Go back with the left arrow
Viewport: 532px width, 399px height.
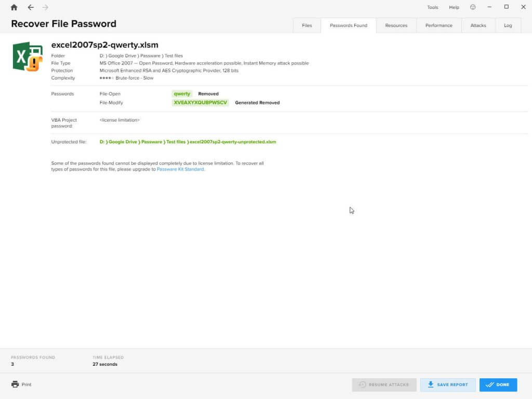click(x=31, y=7)
